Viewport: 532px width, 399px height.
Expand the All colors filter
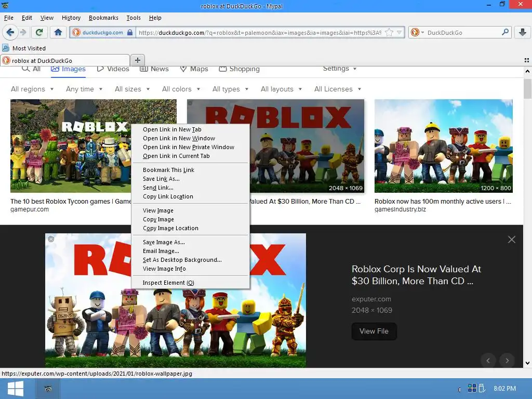pyautogui.click(x=181, y=89)
